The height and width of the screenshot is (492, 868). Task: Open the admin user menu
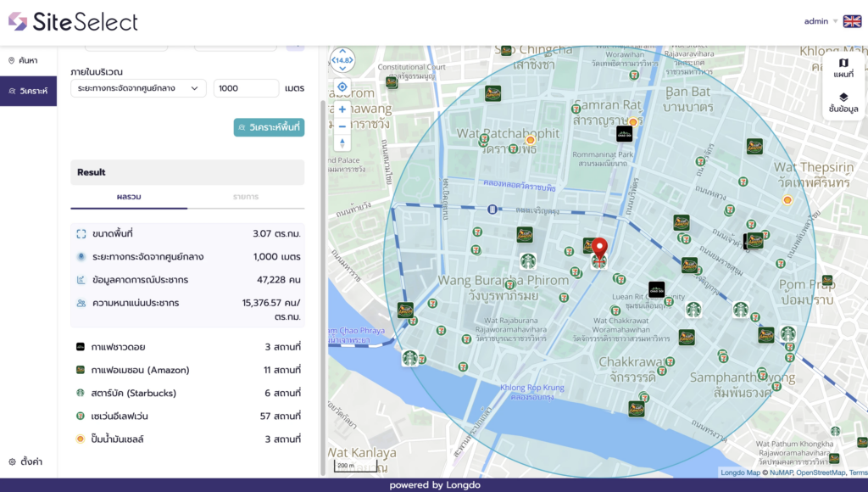pos(821,21)
